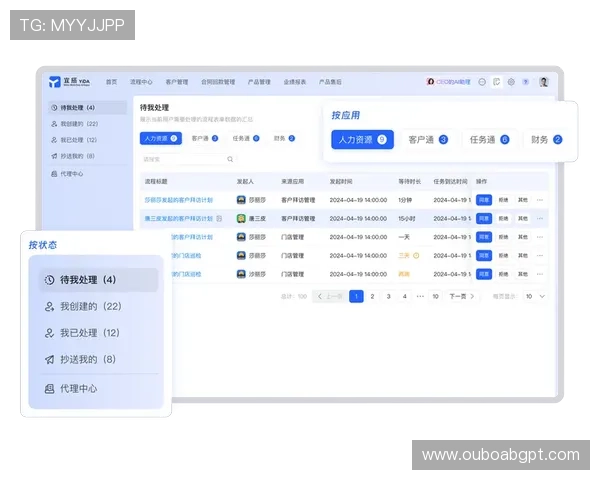Open 产品售后 in the top navigation

click(x=330, y=82)
